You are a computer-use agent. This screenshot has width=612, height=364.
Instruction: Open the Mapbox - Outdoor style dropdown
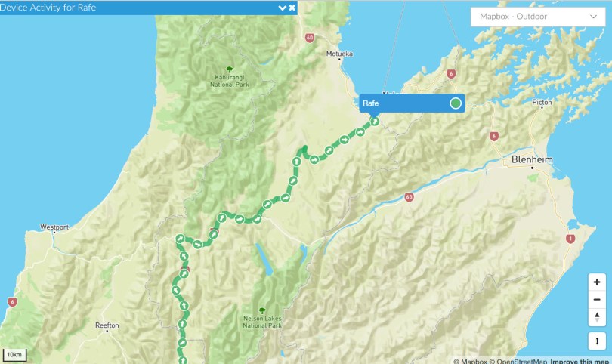538,17
